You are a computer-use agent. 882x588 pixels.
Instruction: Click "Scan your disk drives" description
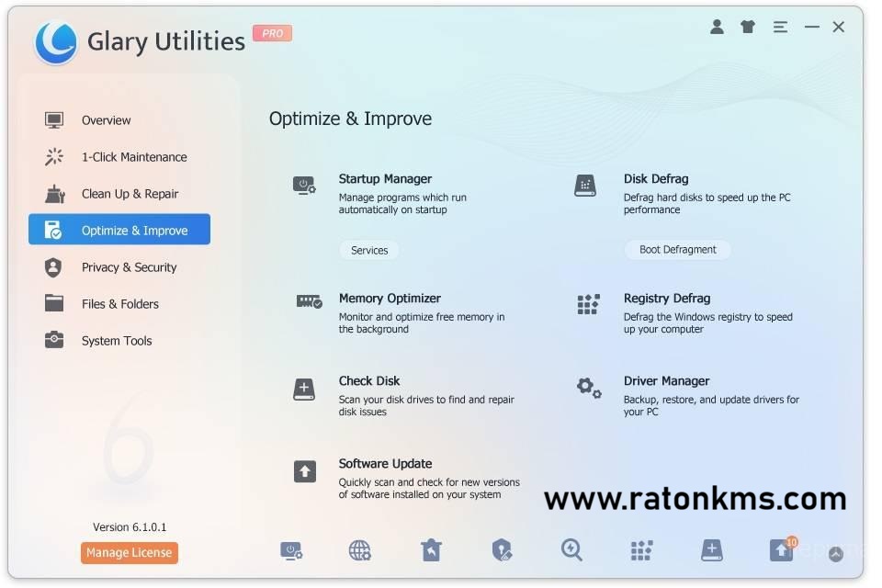coord(425,406)
